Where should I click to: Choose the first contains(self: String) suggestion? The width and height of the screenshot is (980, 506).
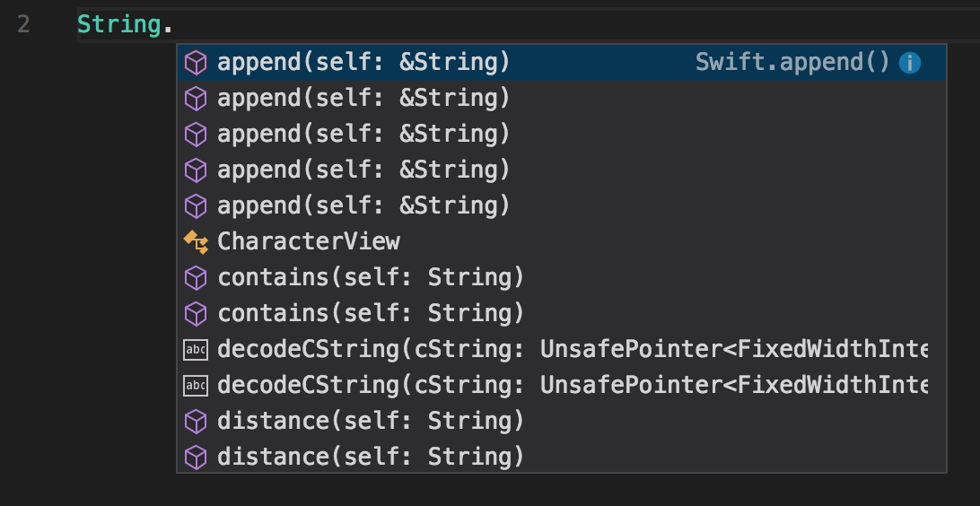pyautogui.click(x=371, y=278)
